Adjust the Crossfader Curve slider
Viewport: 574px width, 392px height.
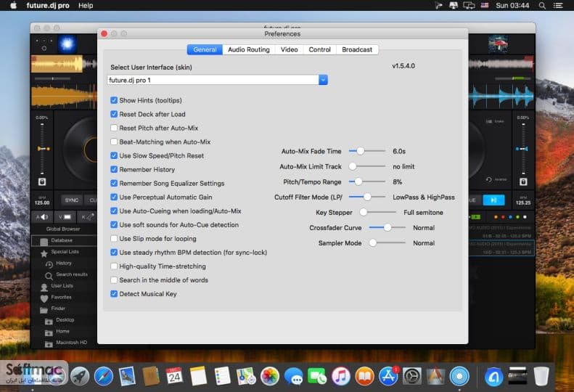(x=387, y=227)
